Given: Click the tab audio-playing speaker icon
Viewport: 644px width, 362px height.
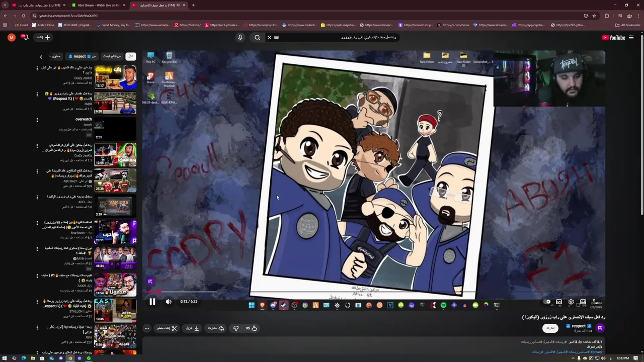Looking at the screenshot, I should pos(178,5).
